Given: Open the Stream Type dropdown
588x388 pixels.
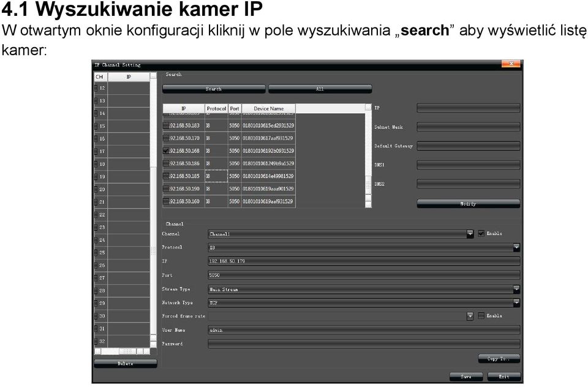Looking at the screenshot, I should tap(516, 289).
